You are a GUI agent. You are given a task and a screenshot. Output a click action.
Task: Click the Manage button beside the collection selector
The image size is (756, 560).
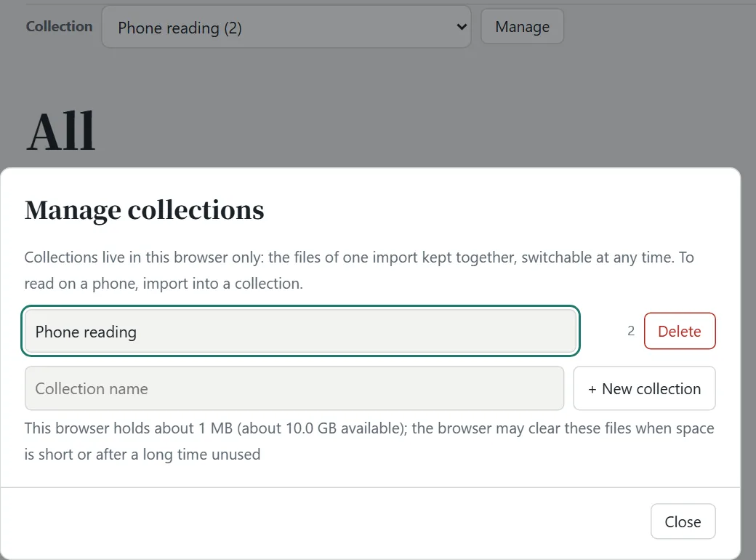[522, 26]
